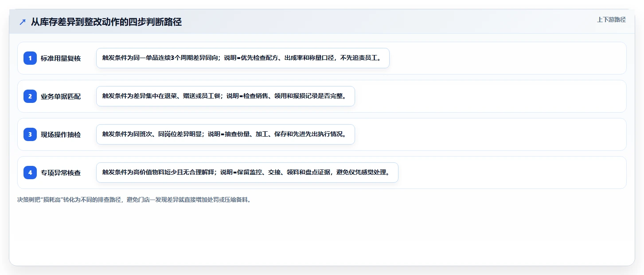The width and height of the screenshot is (644, 275).
Task: Click the 上下游路径 label
Action: [611, 20]
